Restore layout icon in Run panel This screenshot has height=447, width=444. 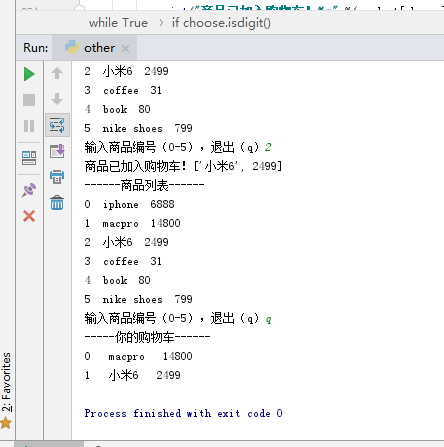(29, 158)
